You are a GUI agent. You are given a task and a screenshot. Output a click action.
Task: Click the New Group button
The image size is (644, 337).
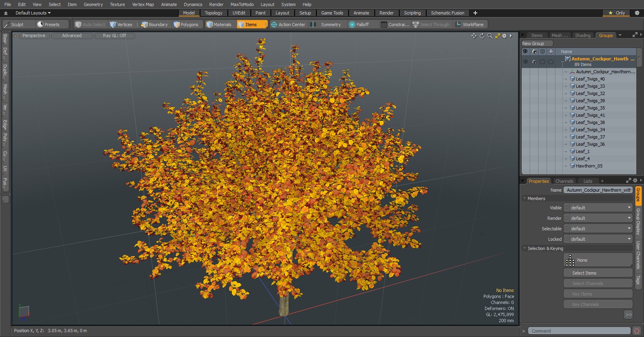click(537, 43)
